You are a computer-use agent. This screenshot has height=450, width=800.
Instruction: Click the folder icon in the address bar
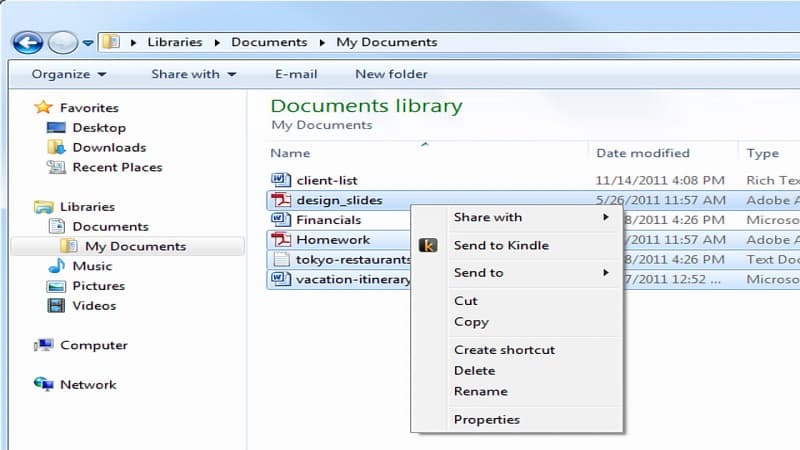click(x=111, y=42)
